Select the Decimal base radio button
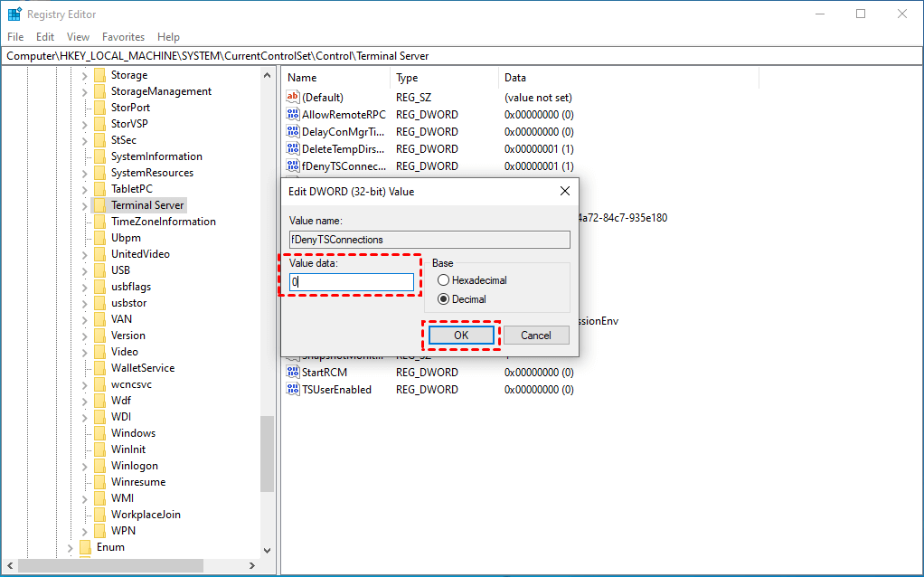The height and width of the screenshot is (577, 924). [444, 299]
